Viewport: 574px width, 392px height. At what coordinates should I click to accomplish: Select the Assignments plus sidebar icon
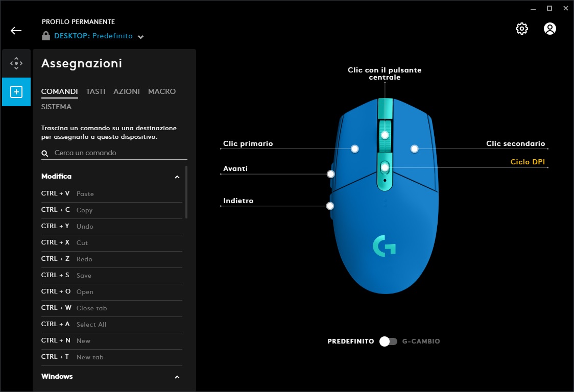[16, 92]
